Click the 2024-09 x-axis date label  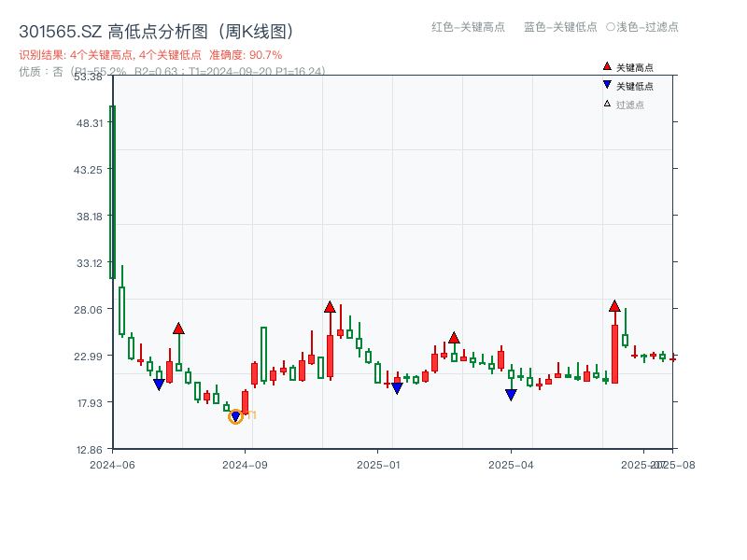point(243,462)
